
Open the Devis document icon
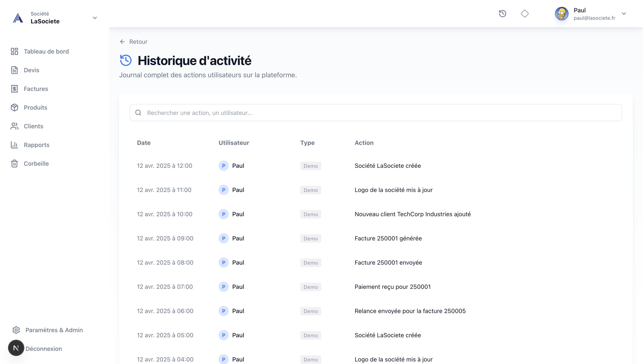[14, 70]
